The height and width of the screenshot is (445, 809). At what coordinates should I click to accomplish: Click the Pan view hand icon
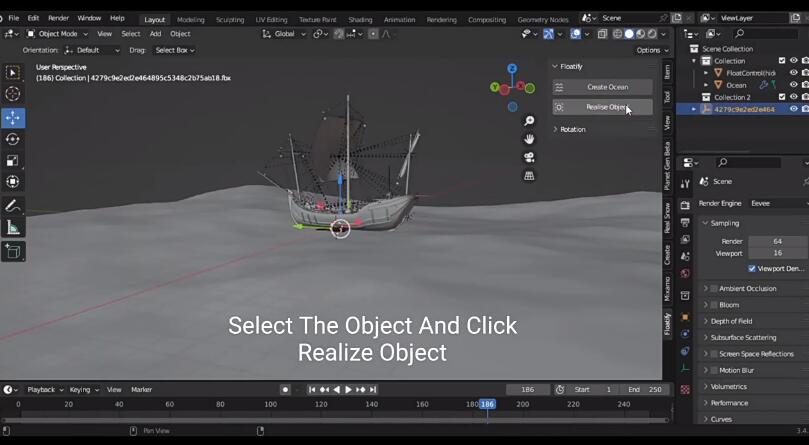tap(529, 139)
